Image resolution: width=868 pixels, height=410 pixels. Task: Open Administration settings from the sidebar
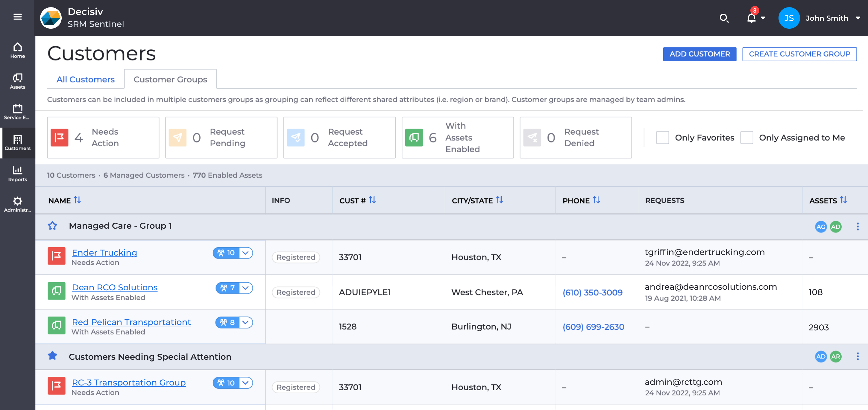coord(17,204)
